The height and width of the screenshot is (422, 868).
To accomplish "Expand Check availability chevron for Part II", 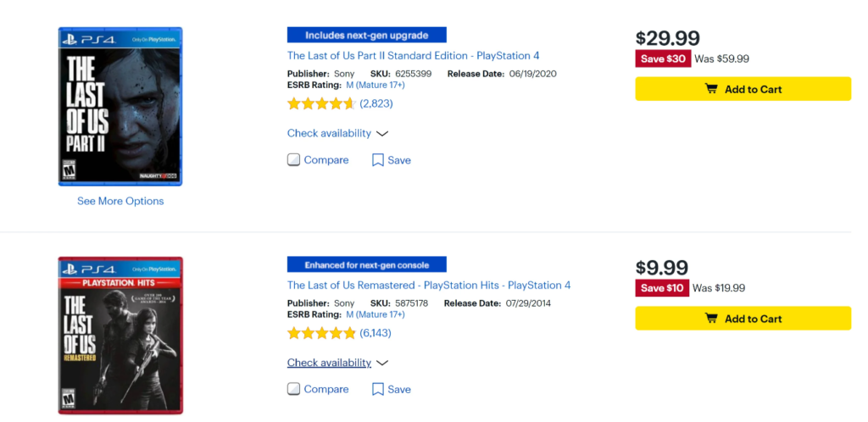I will pyautogui.click(x=382, y=134).
